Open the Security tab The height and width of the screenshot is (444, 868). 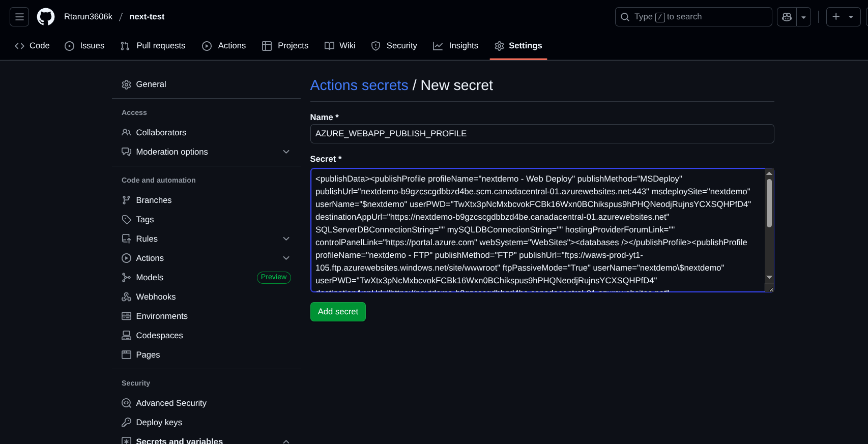coord(394,46)
